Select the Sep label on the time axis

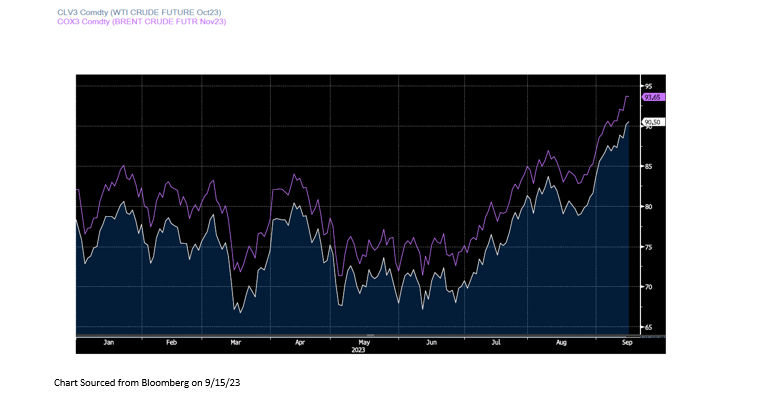(x=627, y=342)
